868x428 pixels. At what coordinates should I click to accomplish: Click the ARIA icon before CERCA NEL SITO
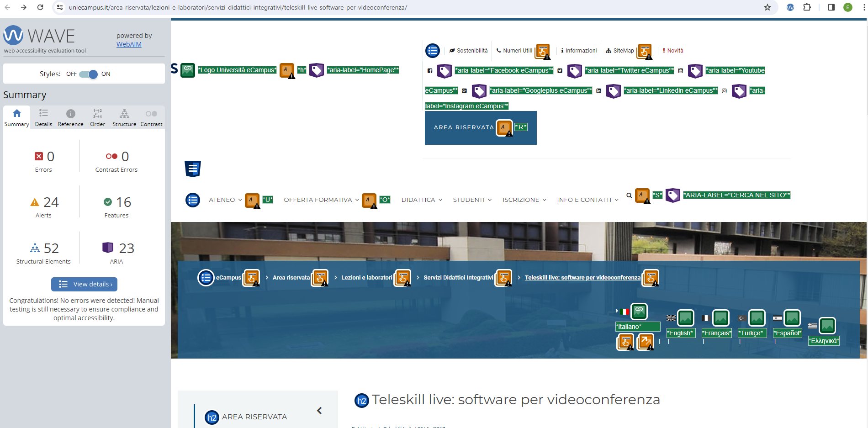(x=673, y=196)
